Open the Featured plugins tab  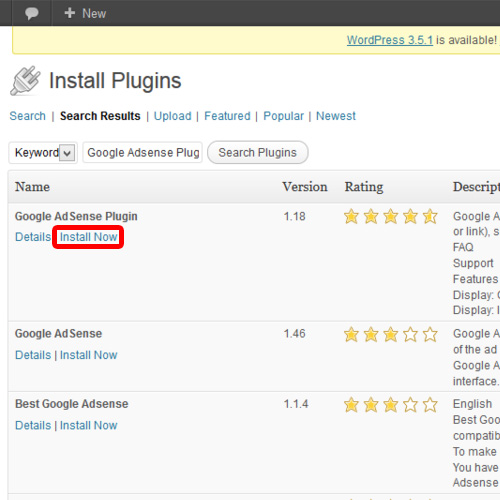tap(227, 116)
